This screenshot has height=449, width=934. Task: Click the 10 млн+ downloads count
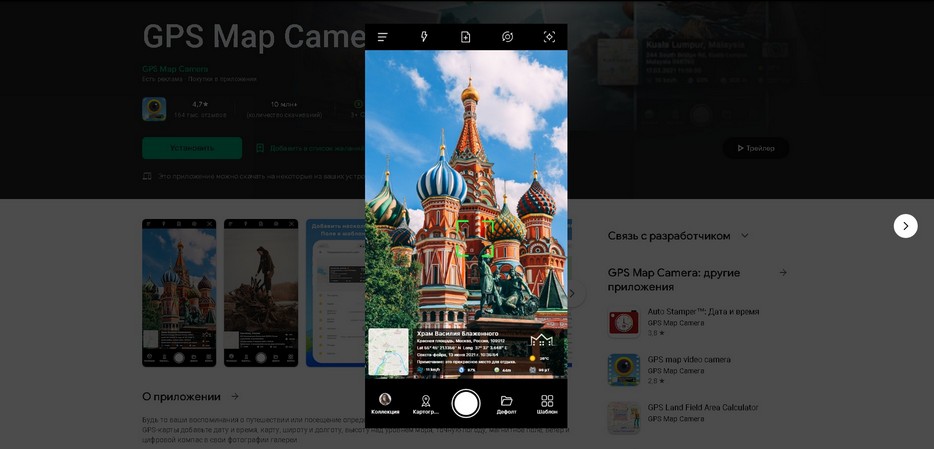pos(284,104)
